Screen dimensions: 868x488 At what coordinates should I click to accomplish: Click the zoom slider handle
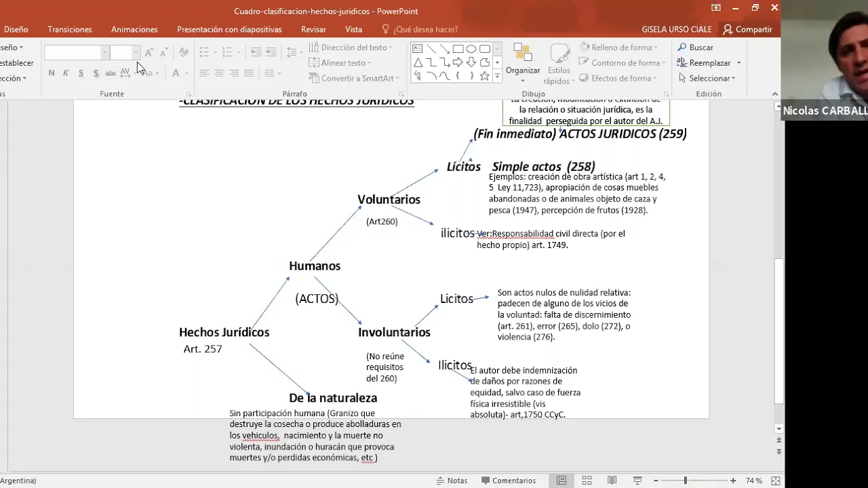pos(685,481)
